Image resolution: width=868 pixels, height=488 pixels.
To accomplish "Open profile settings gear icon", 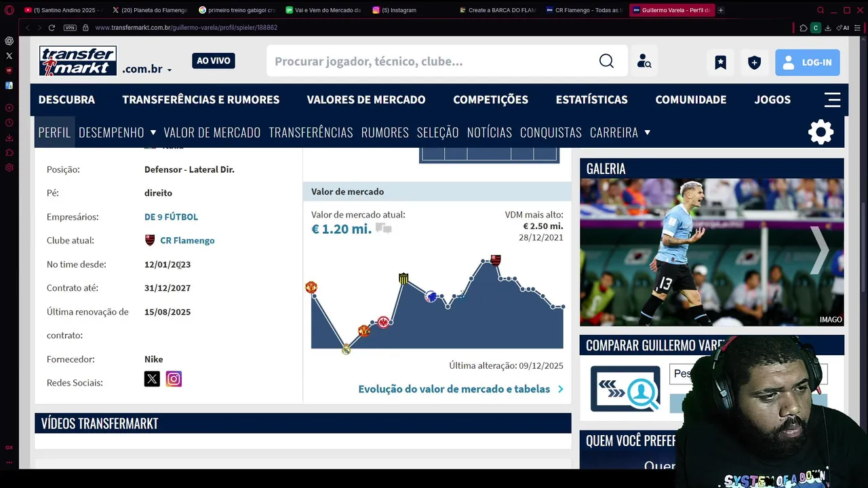I will (x=821, y=131).
